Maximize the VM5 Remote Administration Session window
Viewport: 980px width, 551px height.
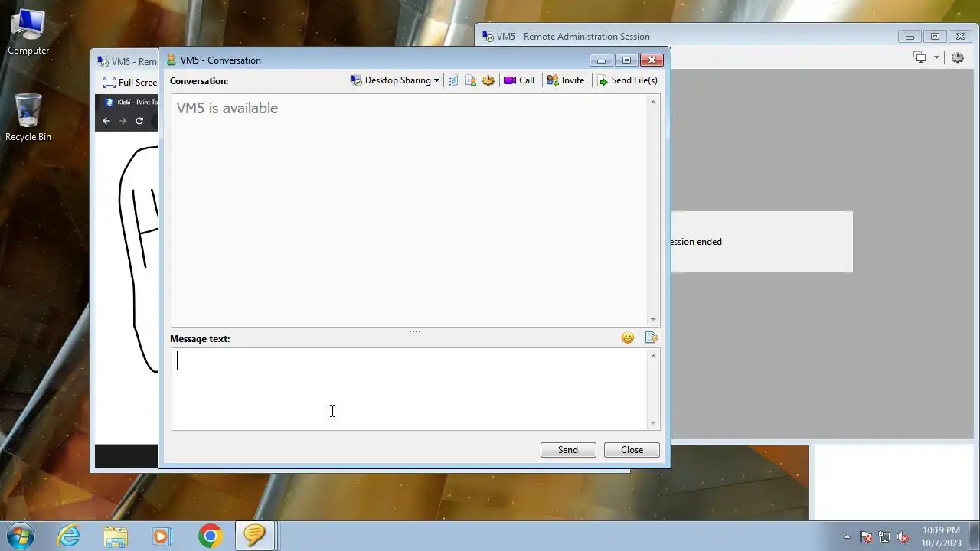(x=935, y=37)
